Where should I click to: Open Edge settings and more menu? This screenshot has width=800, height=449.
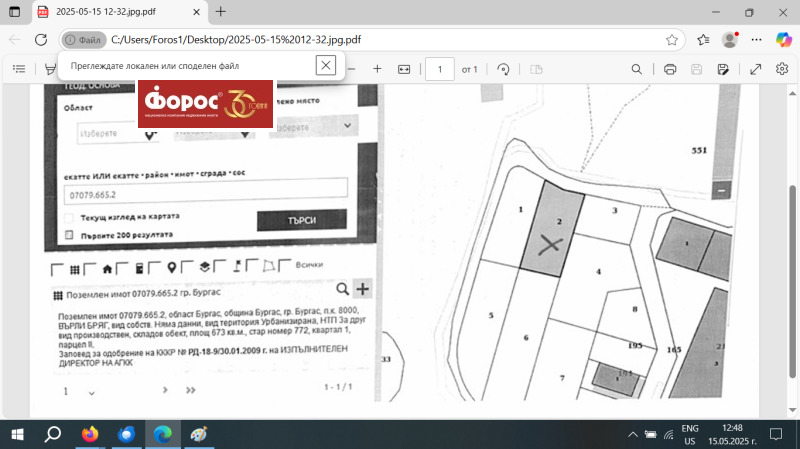[756, 40]
